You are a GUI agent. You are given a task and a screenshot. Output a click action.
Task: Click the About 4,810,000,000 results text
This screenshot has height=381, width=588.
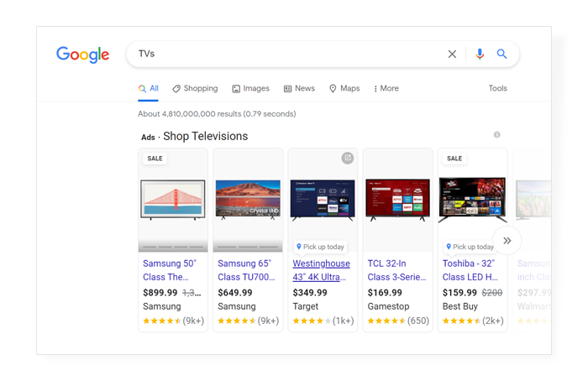click(217, 114)
